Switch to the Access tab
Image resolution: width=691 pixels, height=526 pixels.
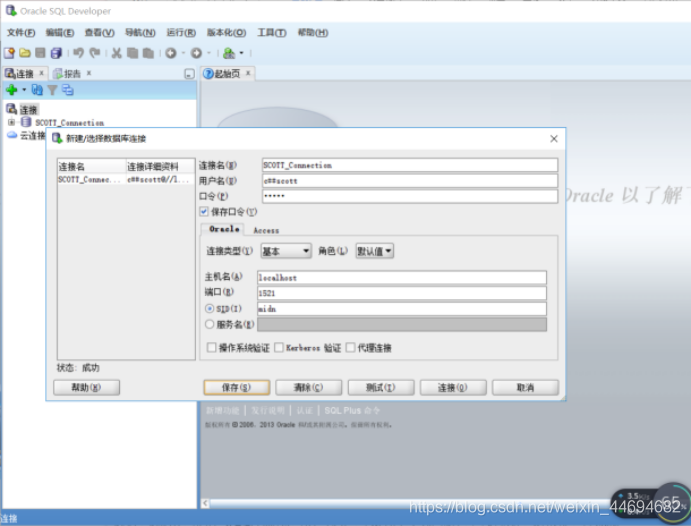point(266,230)
